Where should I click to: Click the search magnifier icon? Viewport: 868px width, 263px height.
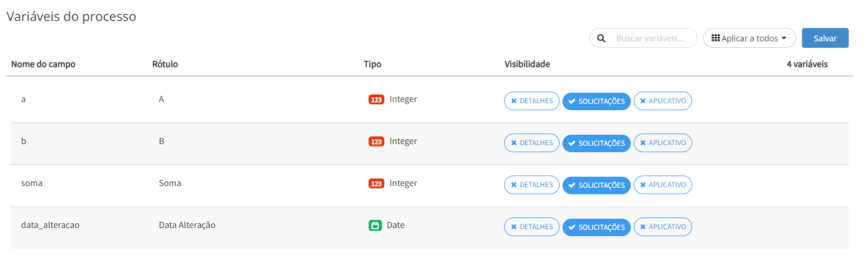coord(601,38)
